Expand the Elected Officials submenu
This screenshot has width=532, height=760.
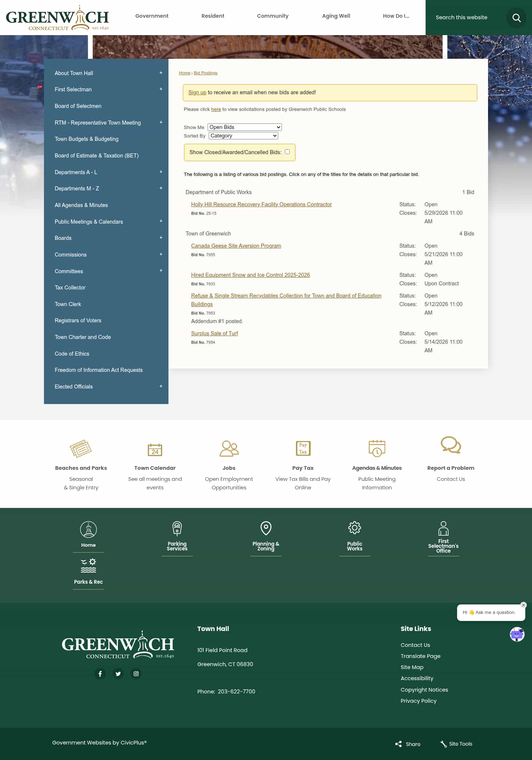161,386
